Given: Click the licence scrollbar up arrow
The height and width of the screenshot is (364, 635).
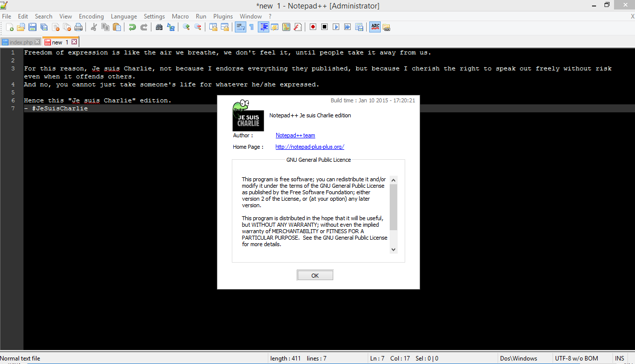Looking at the screenshot, I should pyautogui.click(x=393, y=180).
